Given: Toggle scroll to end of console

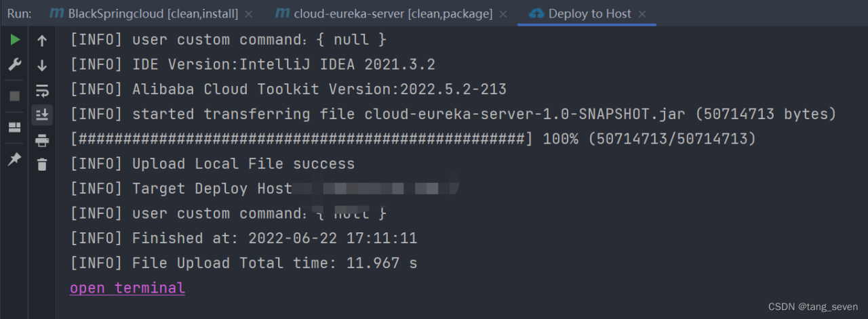Looking at the screenshot, I should (42, 115).
